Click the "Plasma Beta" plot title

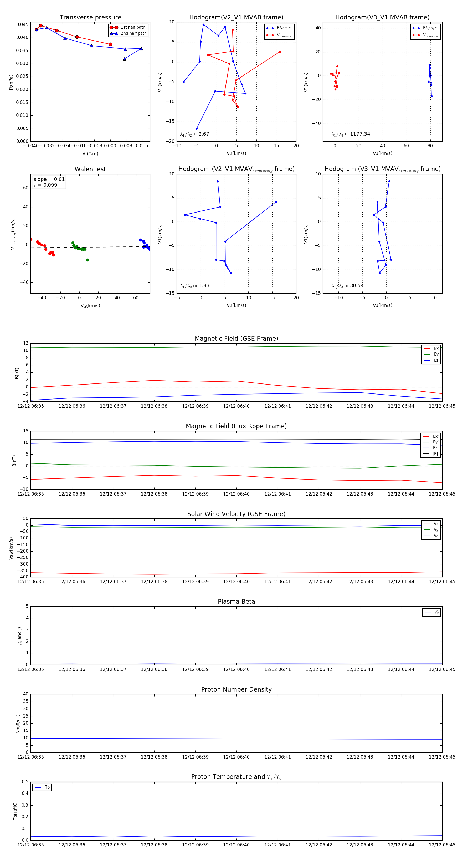pyautogui.click(x=236, y=602)
